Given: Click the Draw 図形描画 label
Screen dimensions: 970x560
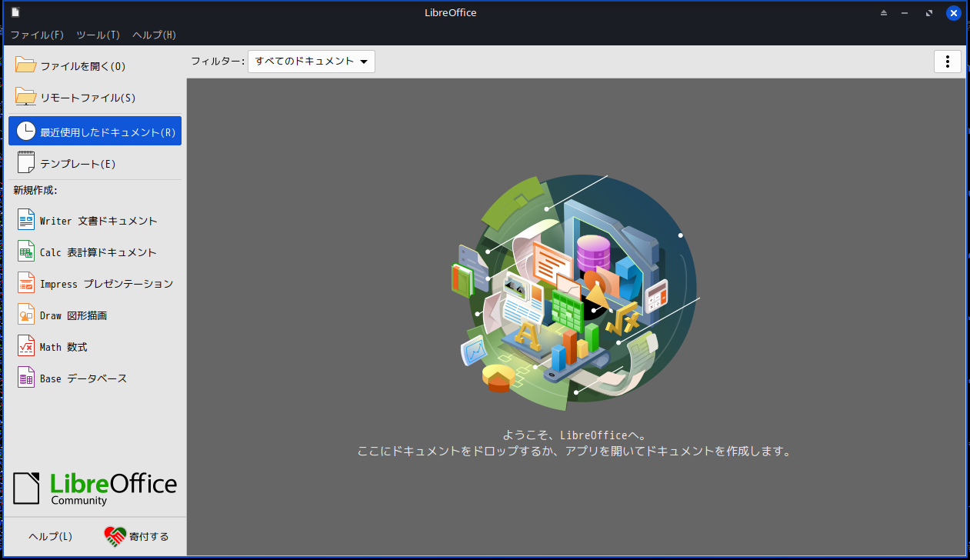Looking at the screenshot, I should (74, 315).
